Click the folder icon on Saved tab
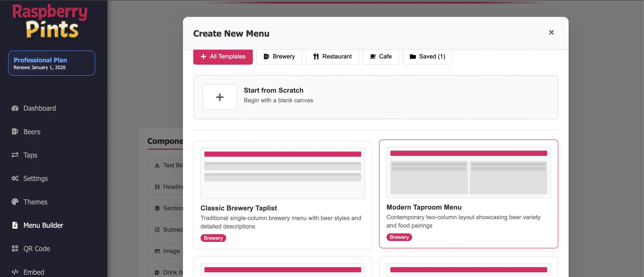 (x=413, y=57)
